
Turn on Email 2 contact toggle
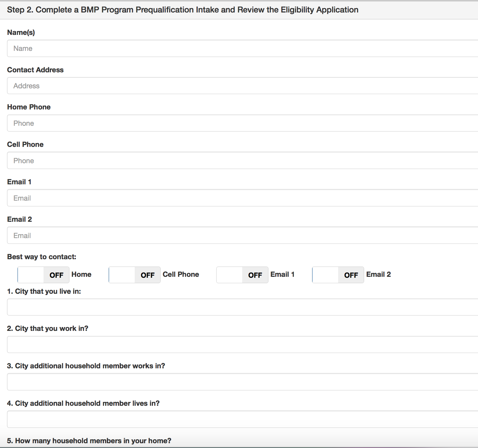(338, 275)
